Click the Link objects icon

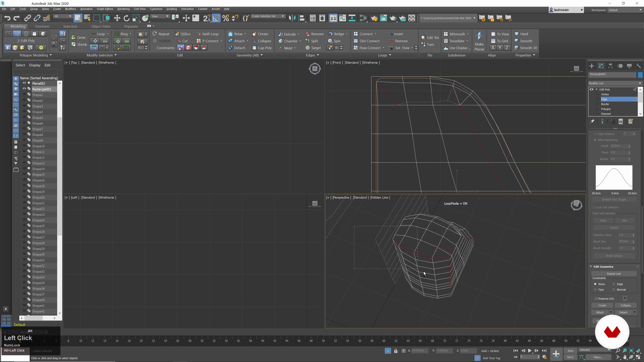tap(28, 18)
